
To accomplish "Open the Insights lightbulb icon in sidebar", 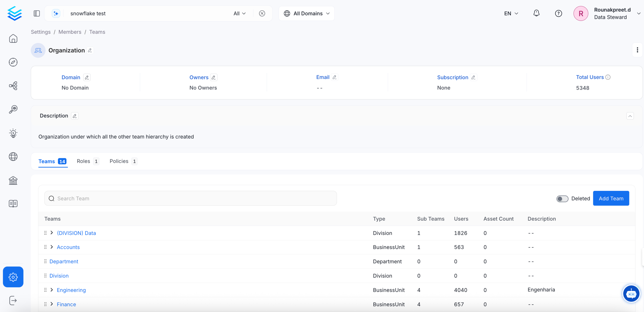I will (x=13, y=133).
